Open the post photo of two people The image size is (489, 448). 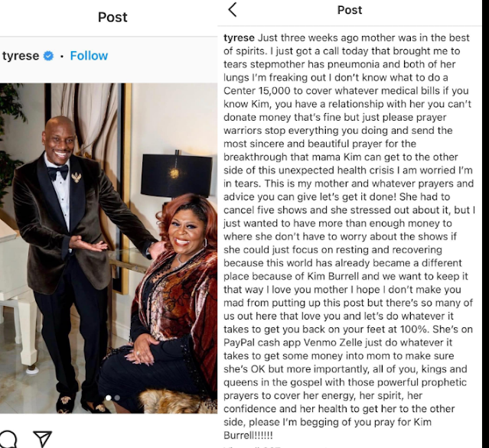point(109,248)
